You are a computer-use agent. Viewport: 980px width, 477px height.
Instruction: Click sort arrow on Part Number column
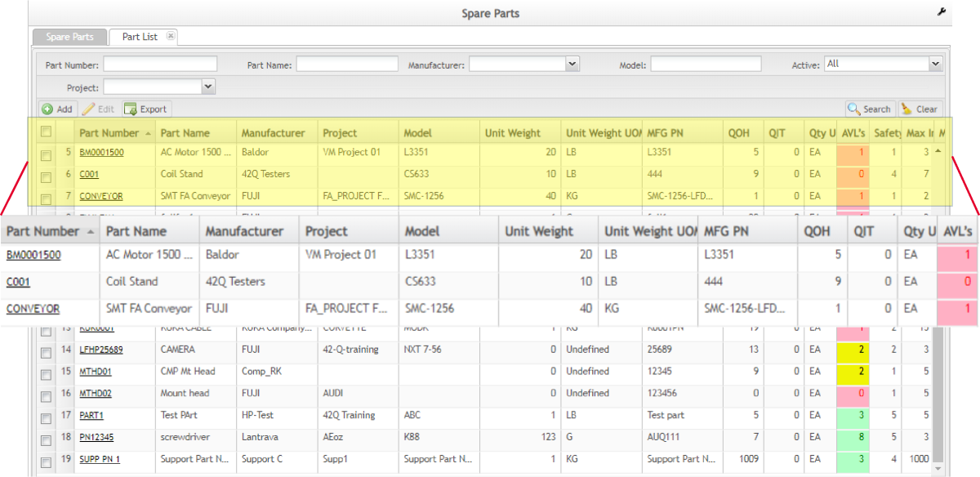click(148, 133)
